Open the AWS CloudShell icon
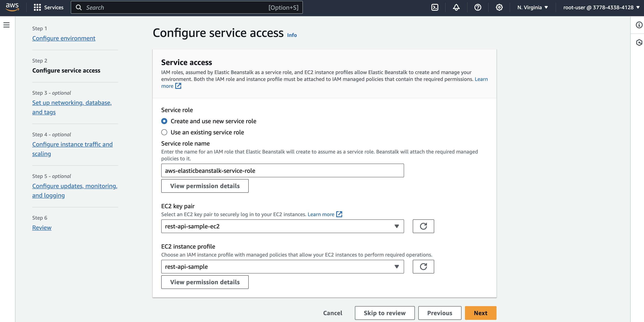The height and width of the screenshot is (322, 644). click(x=435, y=8)
